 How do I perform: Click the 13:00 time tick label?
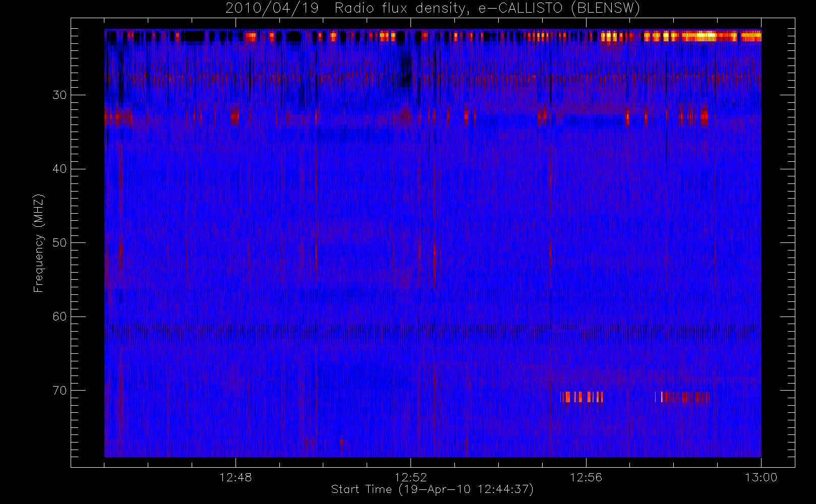(761, 477)
